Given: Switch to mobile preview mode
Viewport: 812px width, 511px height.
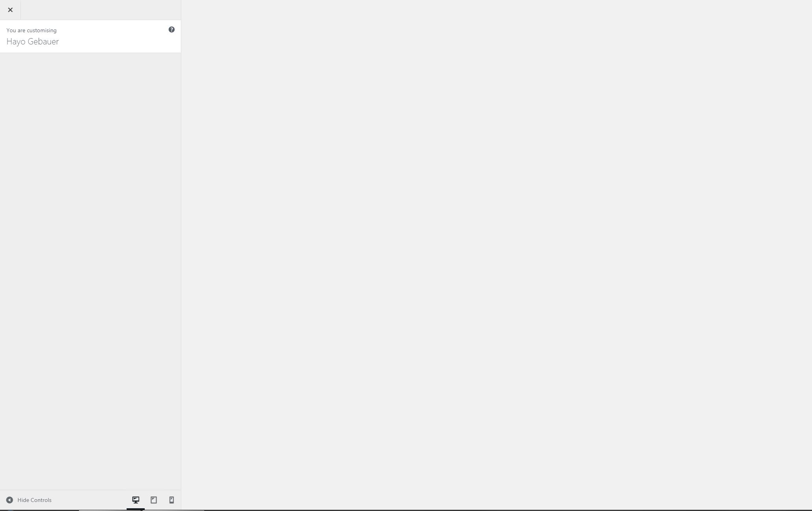Looking at the screenshot, I should tap(171, 500).
